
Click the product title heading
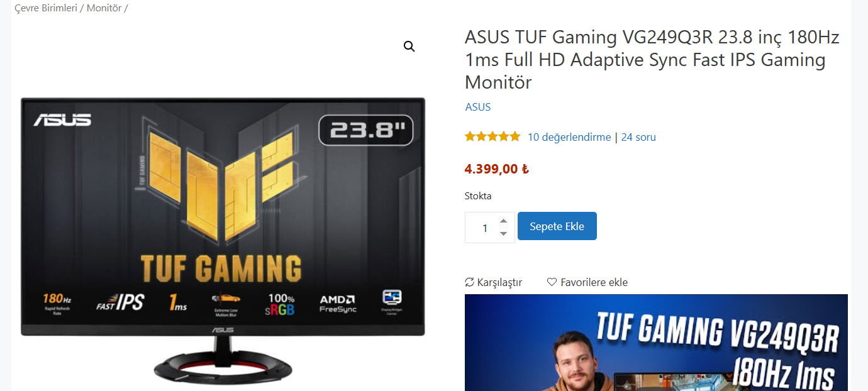tap(652, 60)
